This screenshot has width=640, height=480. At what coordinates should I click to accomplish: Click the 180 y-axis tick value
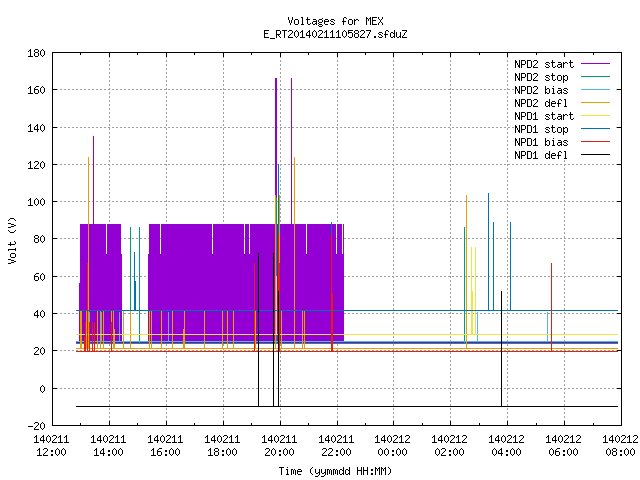click(x=36, y=53)
